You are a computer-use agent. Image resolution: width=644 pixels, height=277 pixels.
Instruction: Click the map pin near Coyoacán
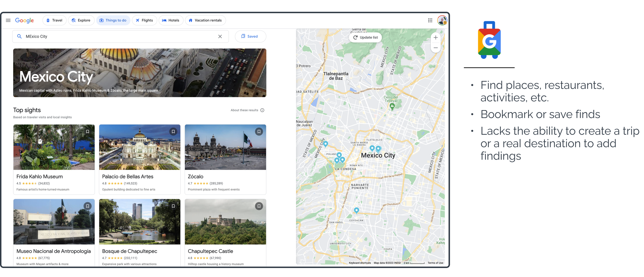(x=356, y=211)
